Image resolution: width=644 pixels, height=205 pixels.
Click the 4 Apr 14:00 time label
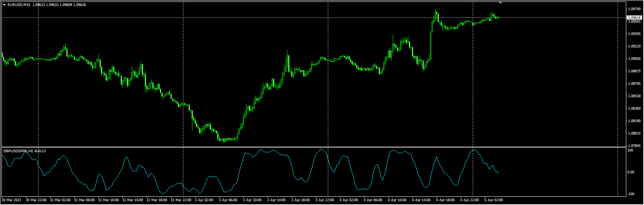click(421, 200)
